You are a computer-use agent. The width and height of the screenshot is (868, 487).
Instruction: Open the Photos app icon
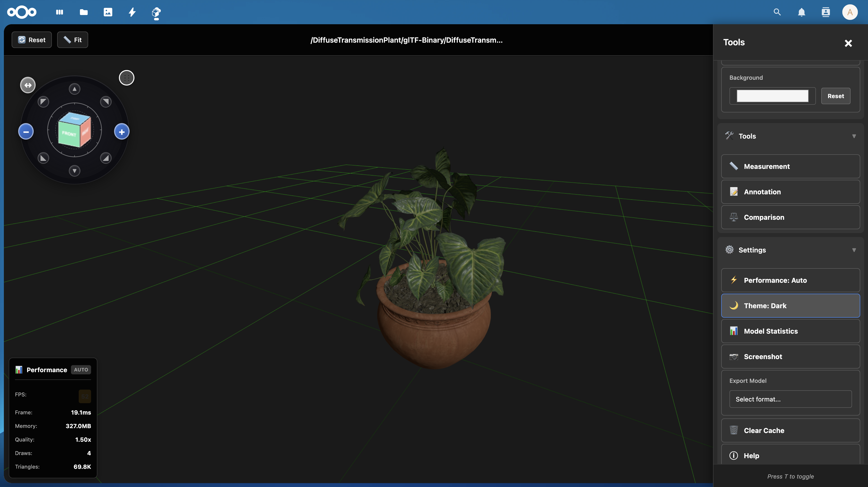108,12
